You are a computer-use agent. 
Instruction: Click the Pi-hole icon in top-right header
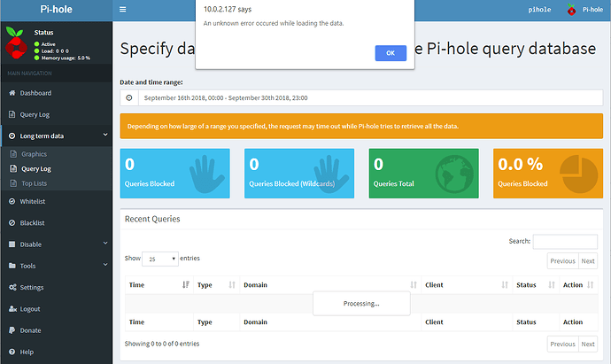pos(571,10)
